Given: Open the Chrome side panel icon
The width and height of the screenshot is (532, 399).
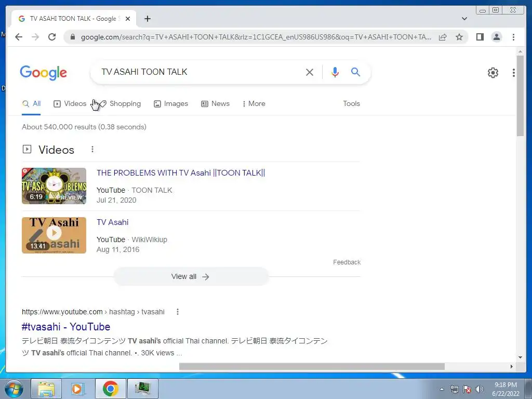Looking at the screenshot, I should click(480, 37).
